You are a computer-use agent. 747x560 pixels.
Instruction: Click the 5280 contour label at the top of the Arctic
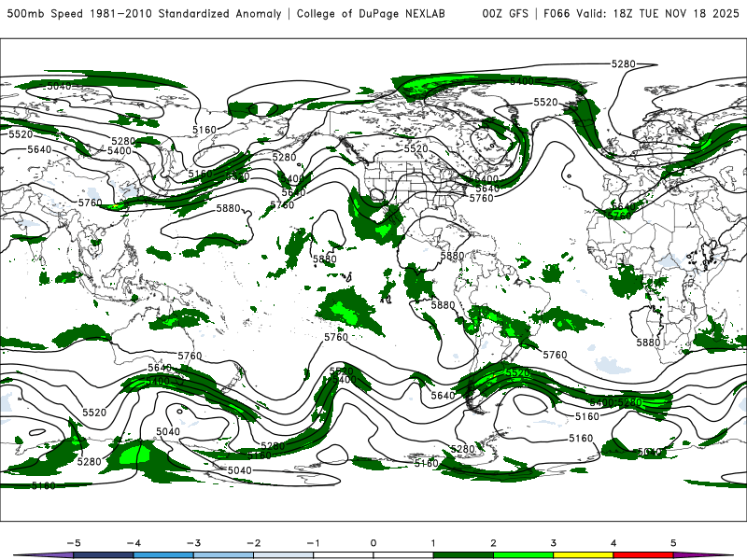click(624, 63)
